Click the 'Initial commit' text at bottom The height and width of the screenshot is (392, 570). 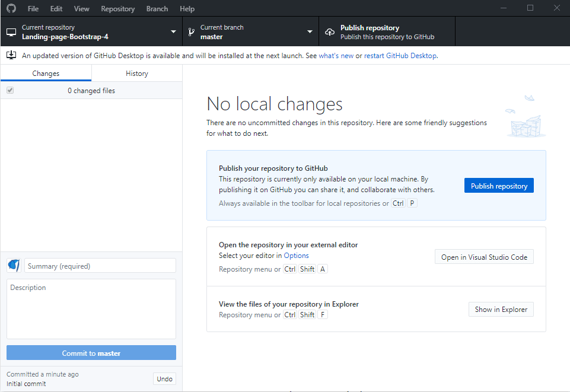pyautogui.click(x=26, y=384)
